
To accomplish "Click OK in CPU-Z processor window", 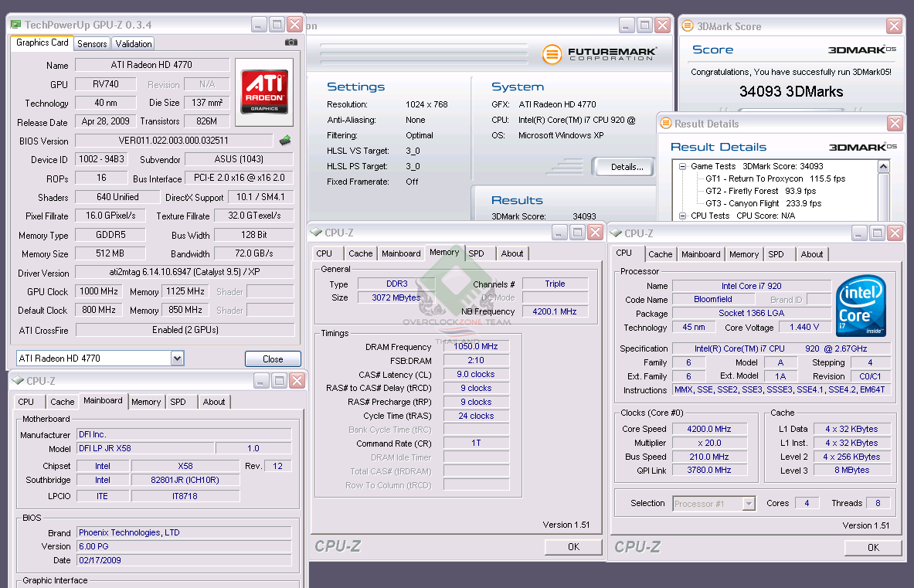I will [x=873, y=547].
